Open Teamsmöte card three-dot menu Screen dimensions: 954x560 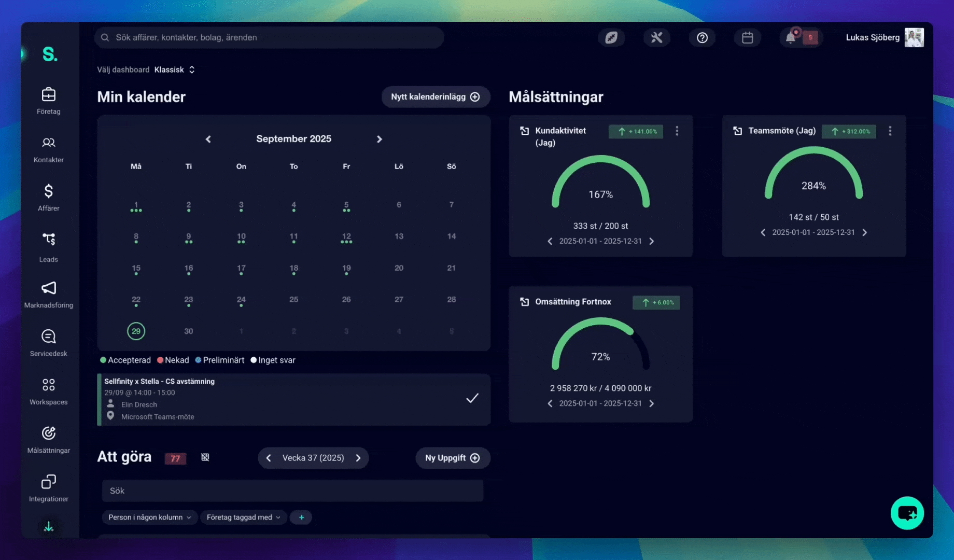tap(890, 131)
